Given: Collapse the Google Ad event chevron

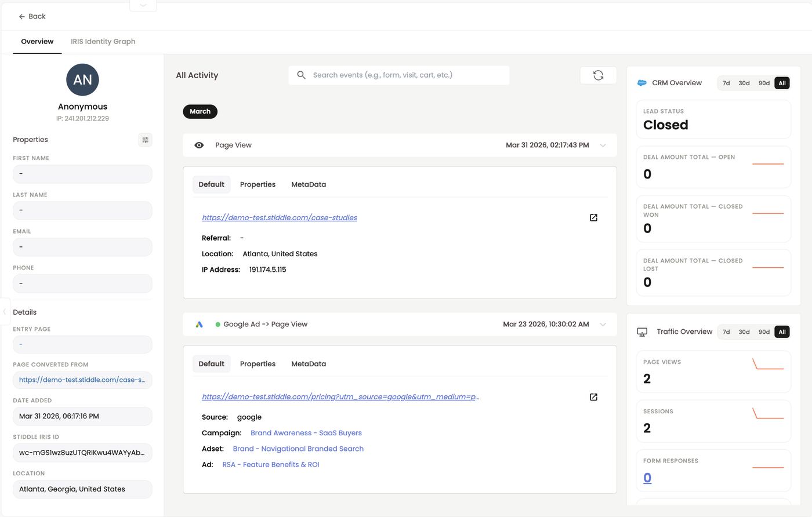Looking at the screenshot, I should (603, 325).
